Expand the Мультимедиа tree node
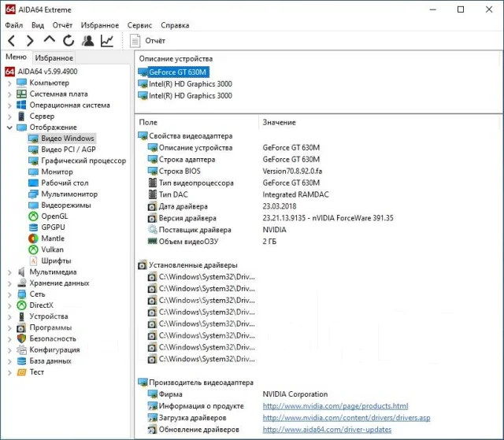 9,272
